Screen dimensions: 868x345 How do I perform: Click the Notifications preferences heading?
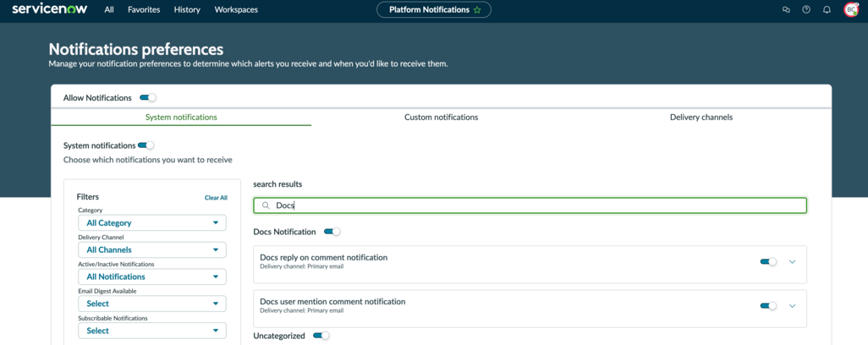click(x=136, y=49)
